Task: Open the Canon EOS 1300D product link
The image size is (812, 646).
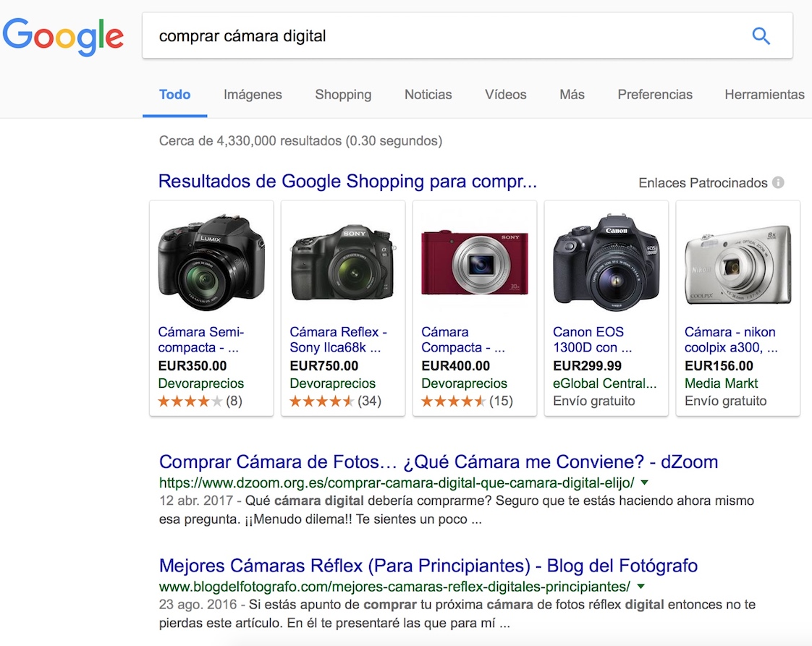Action: (x=593, y=339)
